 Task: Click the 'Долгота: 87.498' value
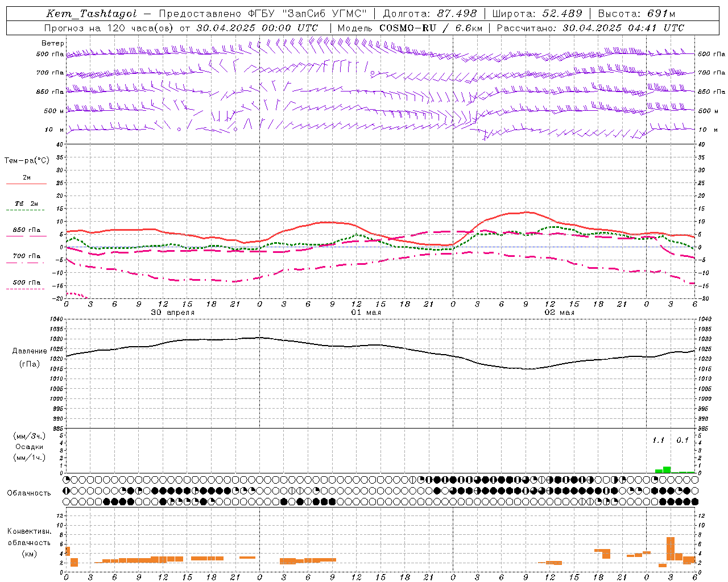[x=429, y=14]
